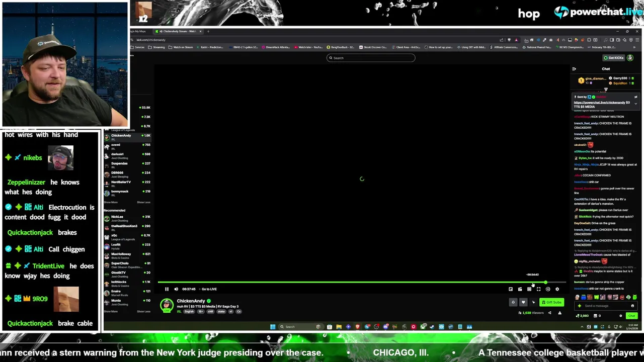Image resolution: width=644 pixels, height=362 pixels.
Task: Report stream using the warning triangle icon
Action: pos(559,313)
